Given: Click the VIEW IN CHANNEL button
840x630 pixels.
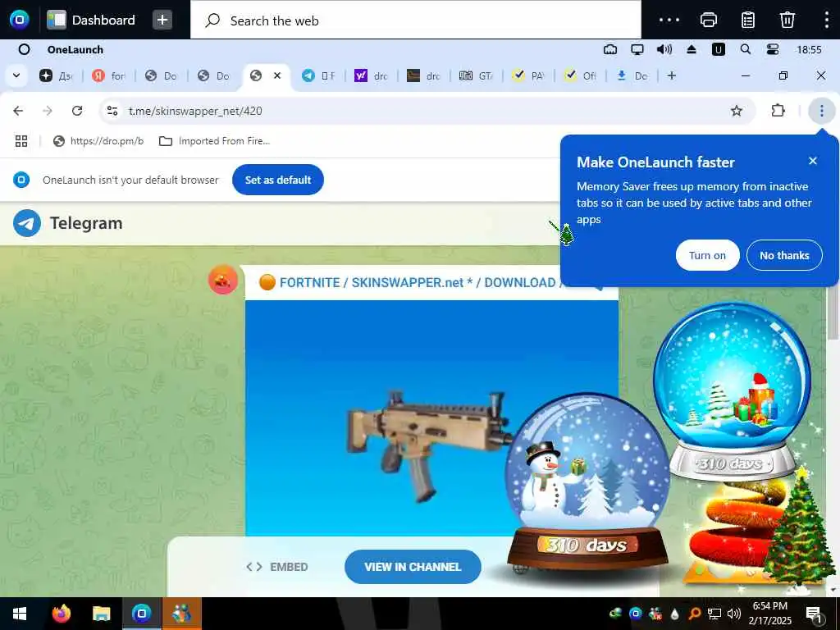Looking at the screenshot, I should pos(413,567).
